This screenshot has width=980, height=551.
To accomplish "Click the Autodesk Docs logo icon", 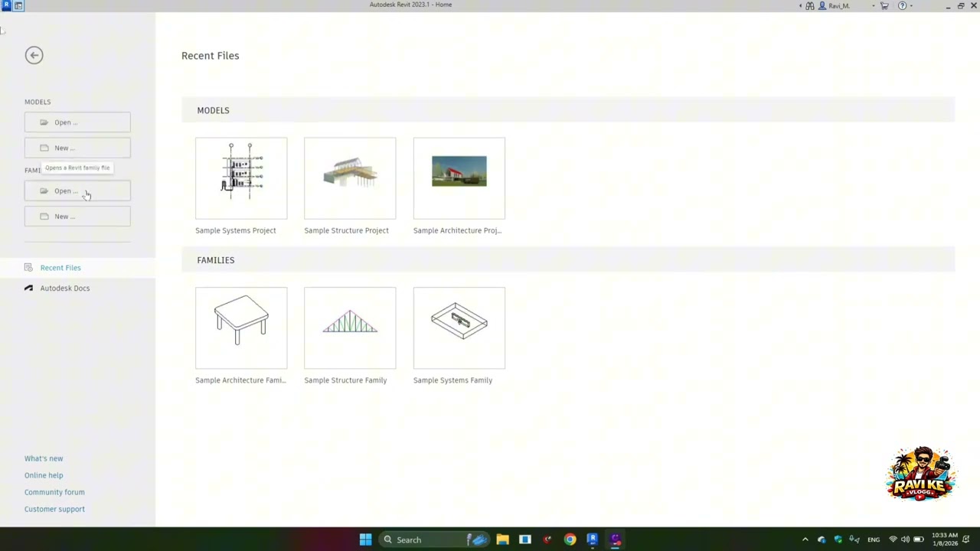I will (x=28, y=288).
